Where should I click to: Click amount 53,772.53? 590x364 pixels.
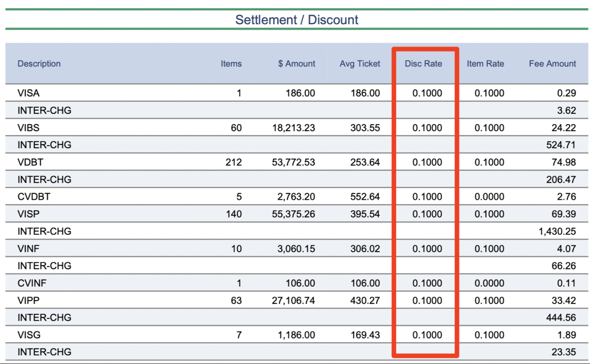pyautogui.click(x=293, y=162)
